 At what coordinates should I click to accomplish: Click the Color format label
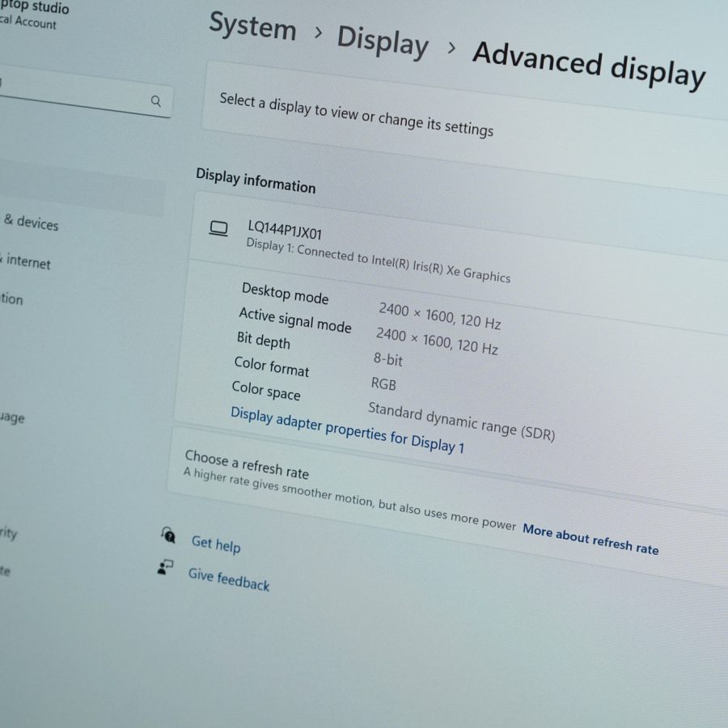pyautogui.click(x=272, y=366)
